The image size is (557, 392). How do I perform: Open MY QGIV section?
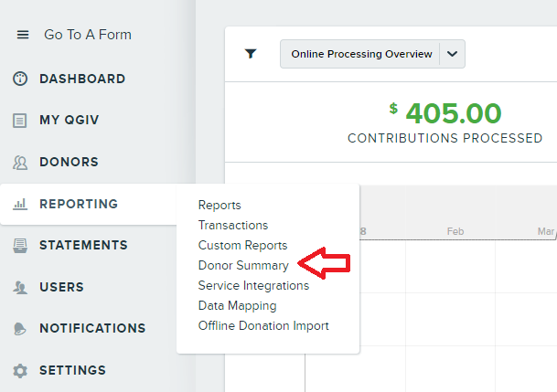(x=70, y=120)
